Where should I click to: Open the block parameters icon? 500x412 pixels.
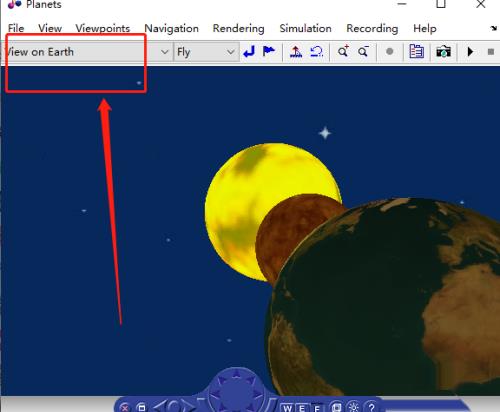point(416,52)
